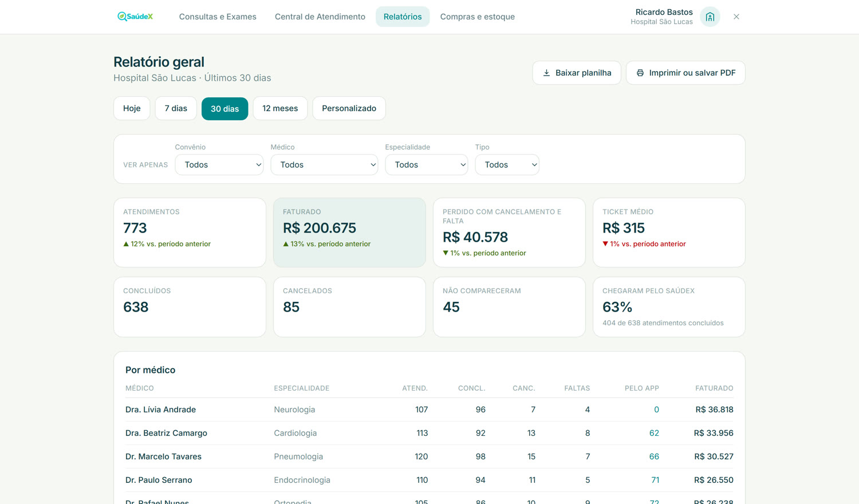Sort by Especialidade column header
Screen dimensions: 859x504
point(302,388)
